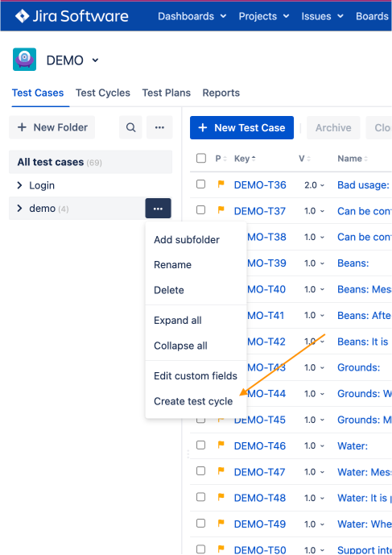The image size is (392, 555).
Task: Check the box for DEMO-T37
Action: click(200, 210)
